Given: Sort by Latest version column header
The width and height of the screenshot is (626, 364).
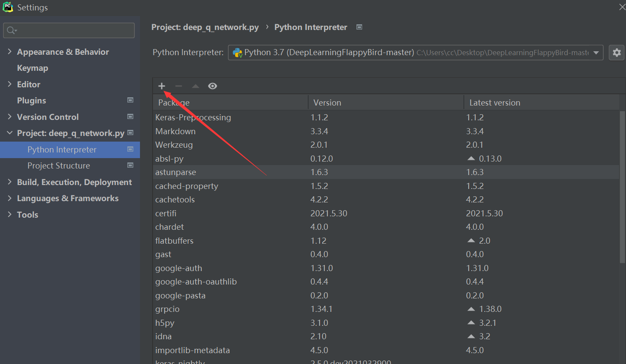Looking at the screenshot, I should pyautogui.click(x=542, y=103).
